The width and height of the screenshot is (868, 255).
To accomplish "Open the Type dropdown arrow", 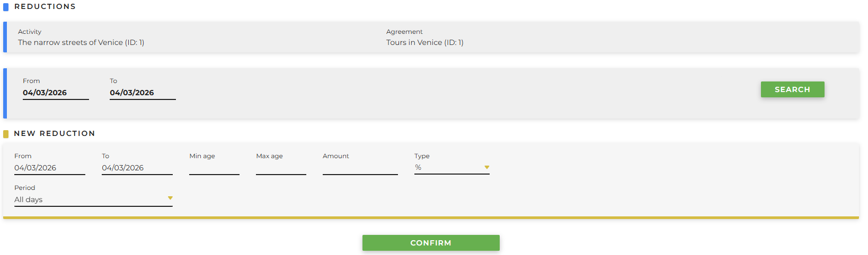I will coord(486,167).
